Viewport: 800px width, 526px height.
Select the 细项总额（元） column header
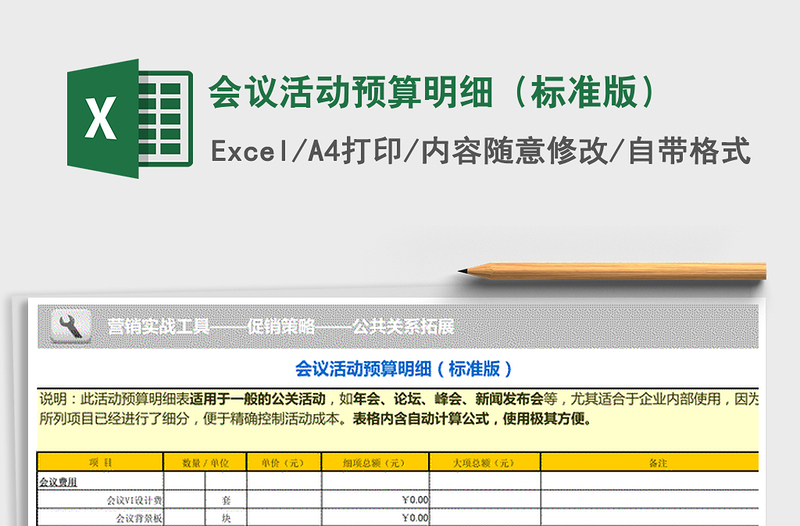(374, 463)
